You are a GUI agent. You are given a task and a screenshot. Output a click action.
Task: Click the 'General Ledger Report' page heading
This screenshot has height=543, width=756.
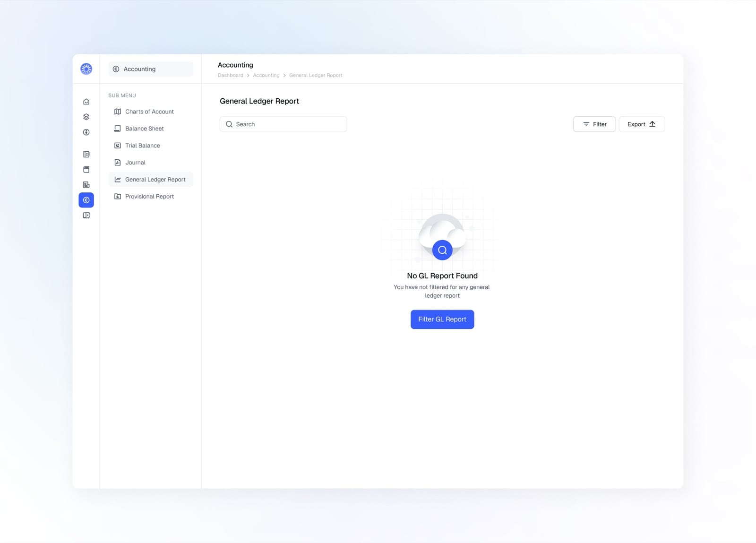tap(259, 101)
